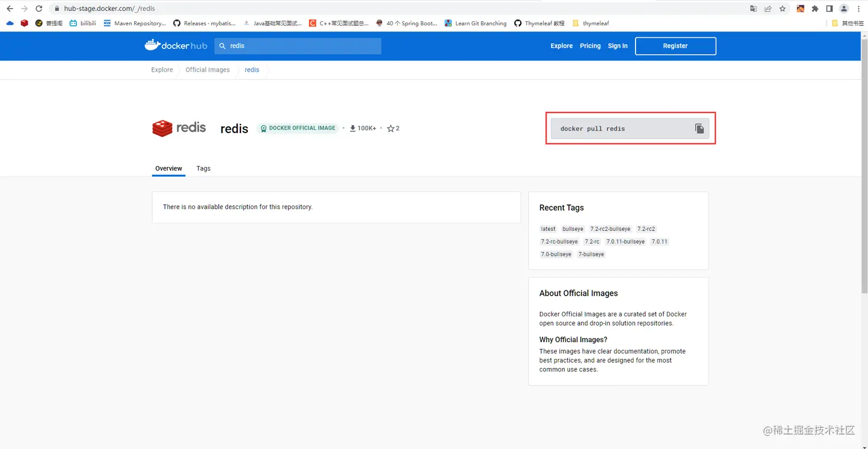The height and width of the screenshot is (449, 868).
Task: Open Sign In in the header
Action: coord(618,46)
